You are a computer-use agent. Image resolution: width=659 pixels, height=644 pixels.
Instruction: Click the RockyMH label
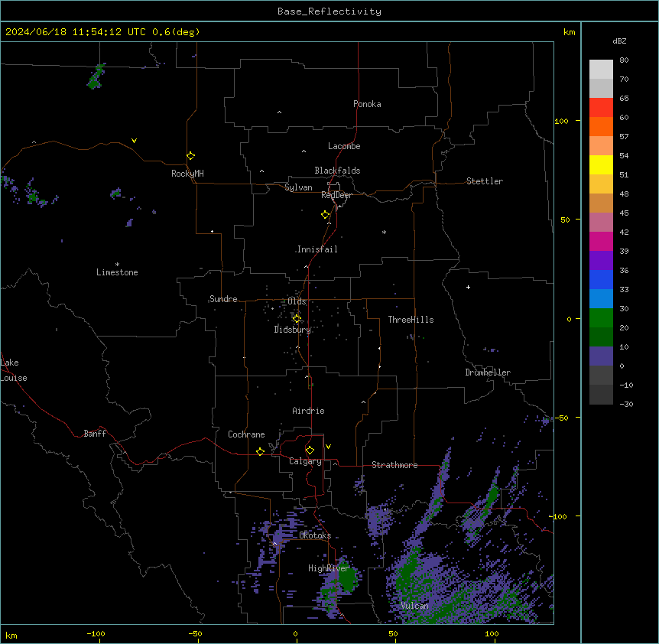pos(187,174)
